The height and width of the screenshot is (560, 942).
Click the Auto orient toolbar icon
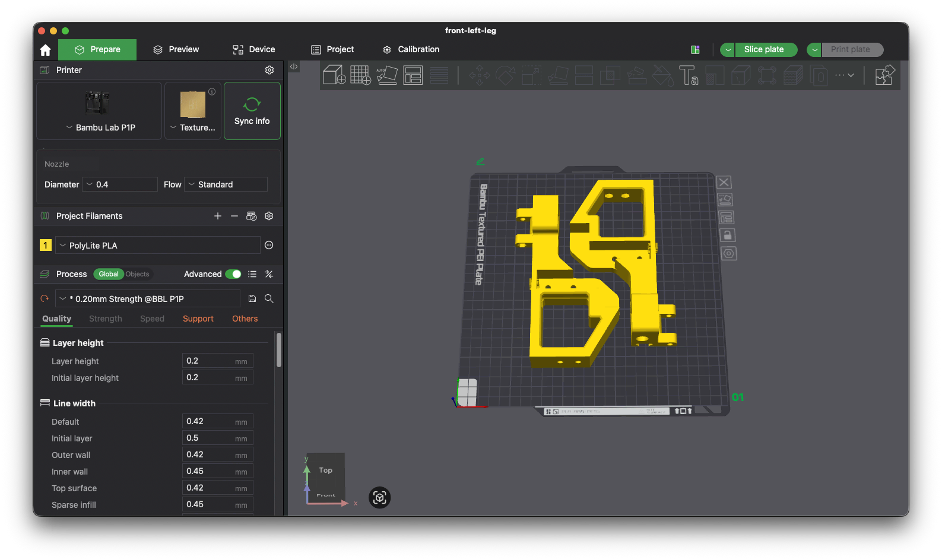[386, 75]
